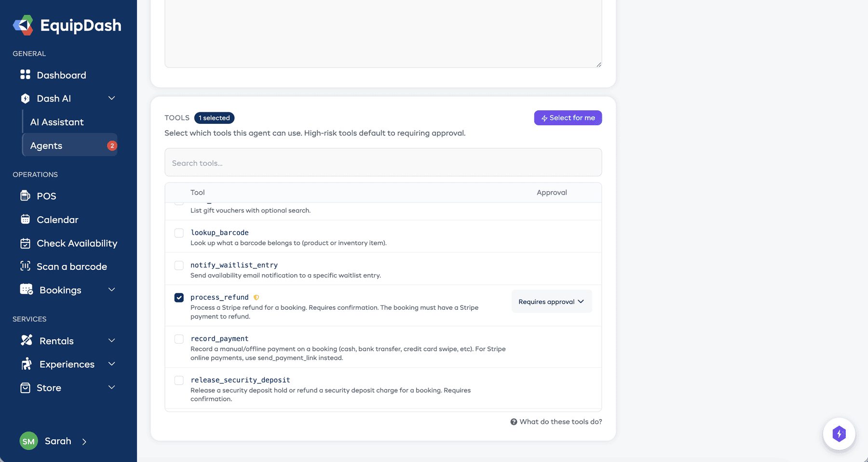This screenshot has height=462, width=868.
Task: Select the Bookings icon
Action: (25, 289)
